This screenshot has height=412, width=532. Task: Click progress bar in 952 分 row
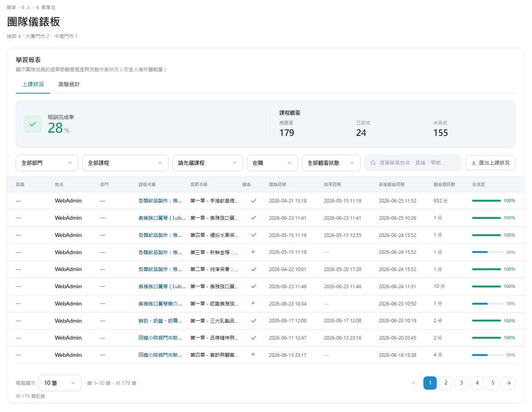[x=487, y=201]
